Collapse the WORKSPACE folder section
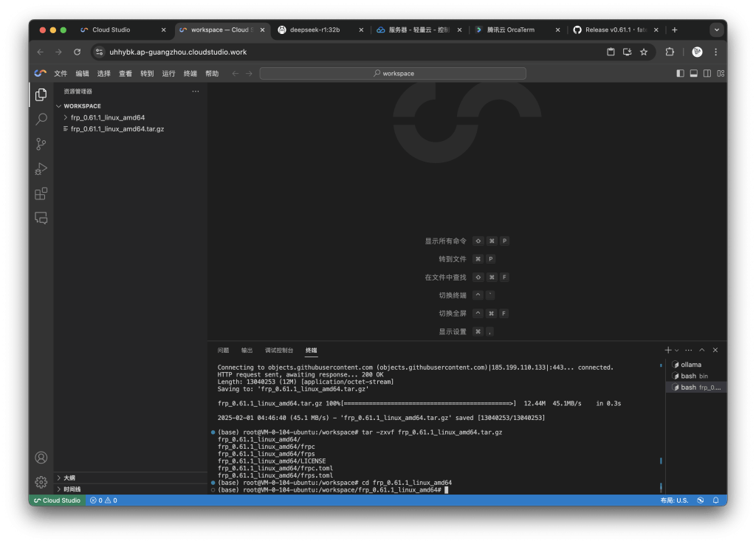Viewport: 756px width, 544px height. 130,106
